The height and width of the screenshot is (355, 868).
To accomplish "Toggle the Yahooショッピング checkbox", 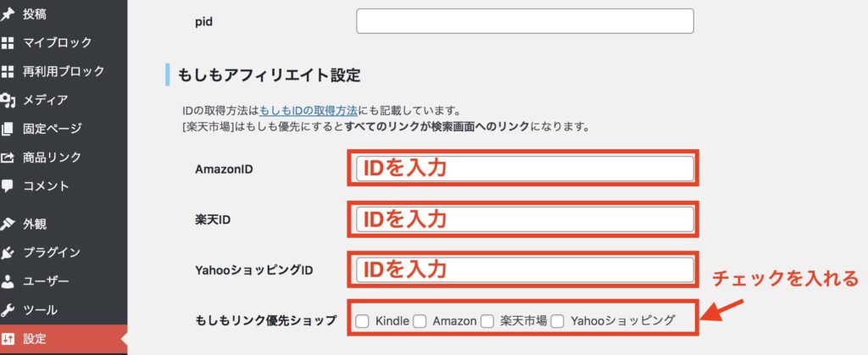I will point(558,321).
